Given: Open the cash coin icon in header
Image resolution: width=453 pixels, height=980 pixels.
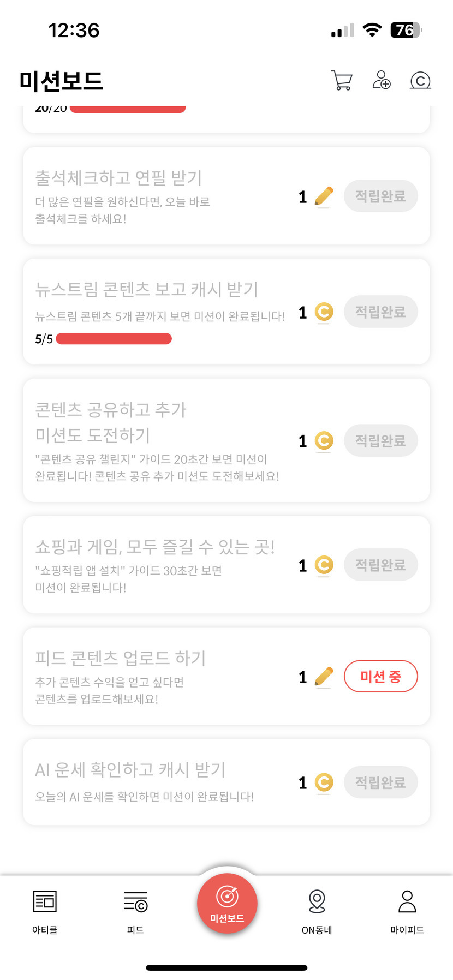Looking at the screenshot, I should [x=420, y=81].
